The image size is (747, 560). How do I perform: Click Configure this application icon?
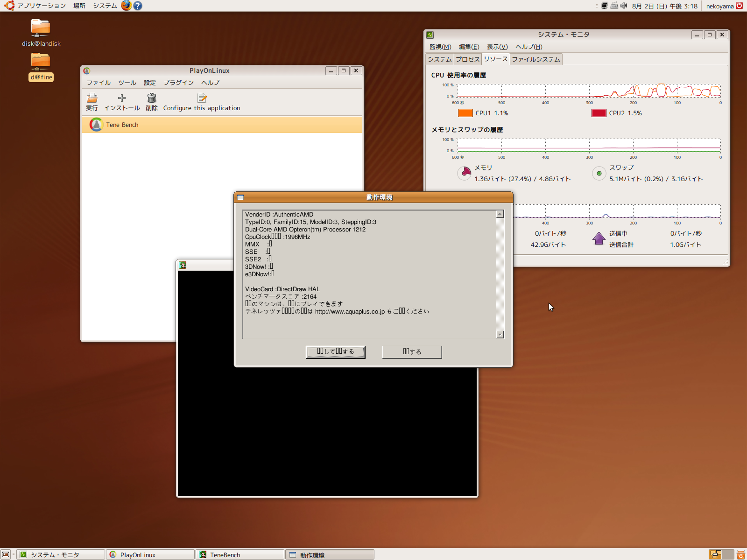(202, 98)
